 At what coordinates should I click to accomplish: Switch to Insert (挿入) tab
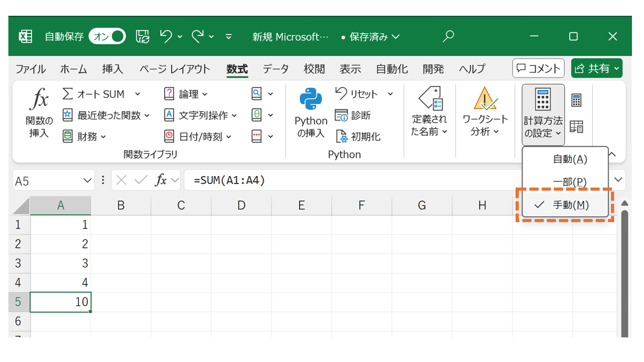pyautogui.click(x=113, y=69)
